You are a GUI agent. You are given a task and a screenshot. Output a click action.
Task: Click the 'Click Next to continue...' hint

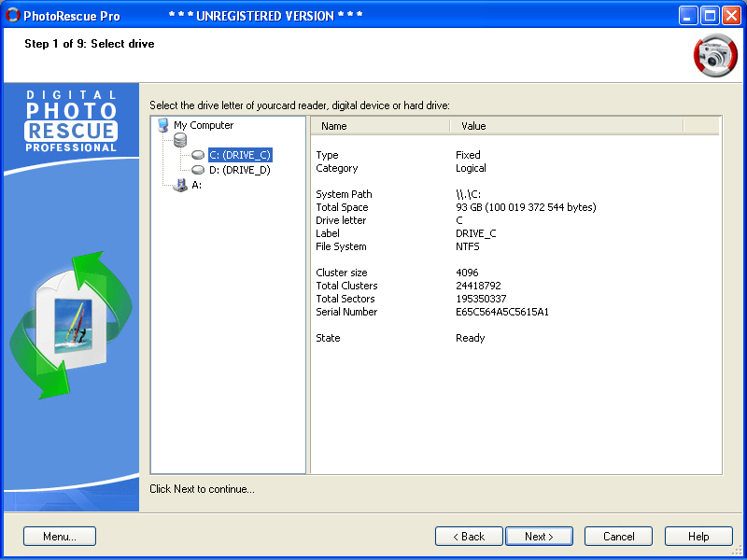(202, 489)
